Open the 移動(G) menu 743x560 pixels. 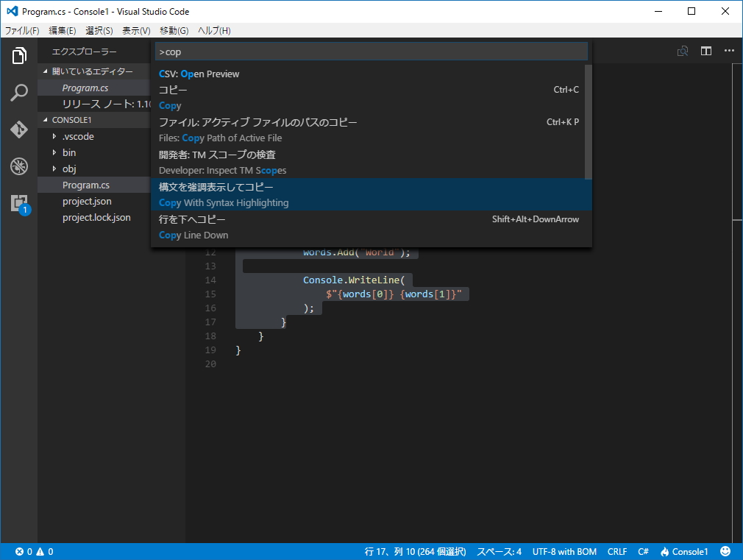pyautogui.click(x=174, y=31)
